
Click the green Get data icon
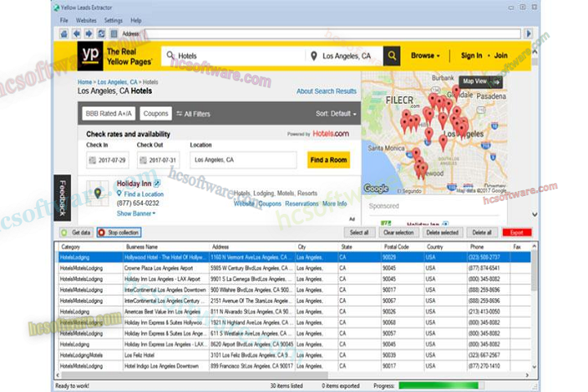pos(65,233)
